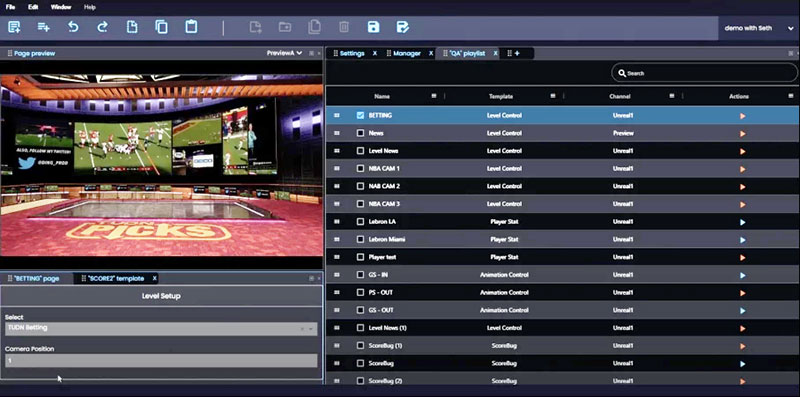Add a new tab with plus button
The height and width of the screenshot is (397, 800).
click(x=517, y=53)
